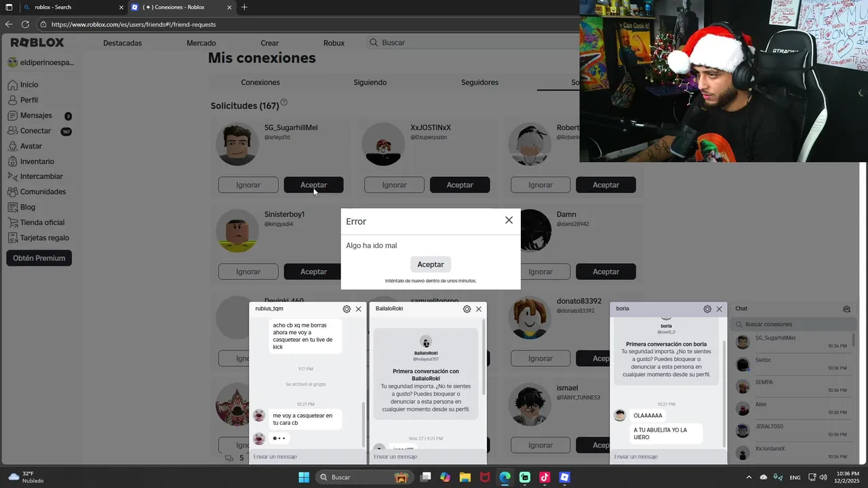Open File Explorer from the taskbar
Image resolution: width=868 pixels, height=488 pixels.
[x=465, y=477]
